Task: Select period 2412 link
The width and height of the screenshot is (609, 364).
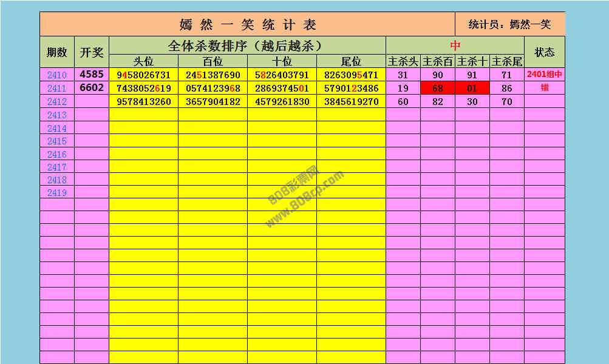Action: pyautogui.click(x=57, y=102)
